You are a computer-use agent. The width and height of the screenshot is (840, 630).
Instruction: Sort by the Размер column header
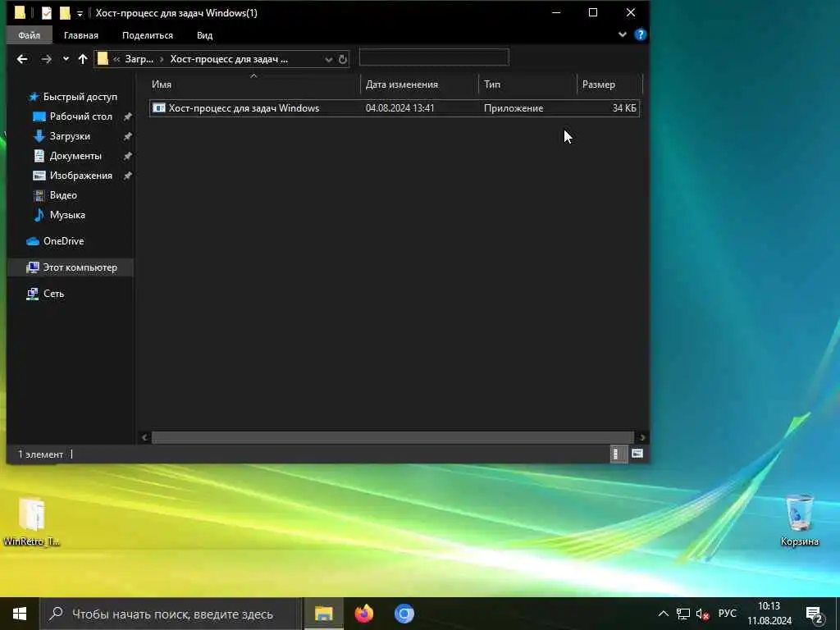pos(609,84)
